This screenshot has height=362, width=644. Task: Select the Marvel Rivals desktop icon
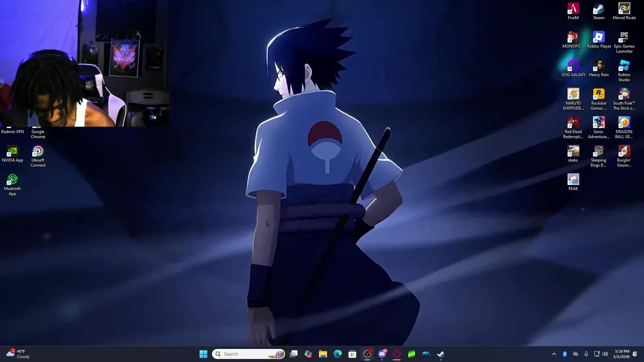[624, 12]
